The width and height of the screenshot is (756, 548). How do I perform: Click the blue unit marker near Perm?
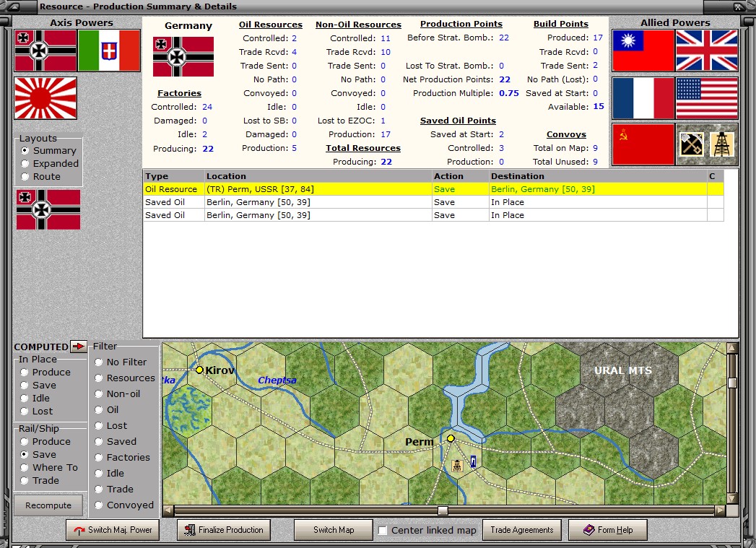point(474,462)
